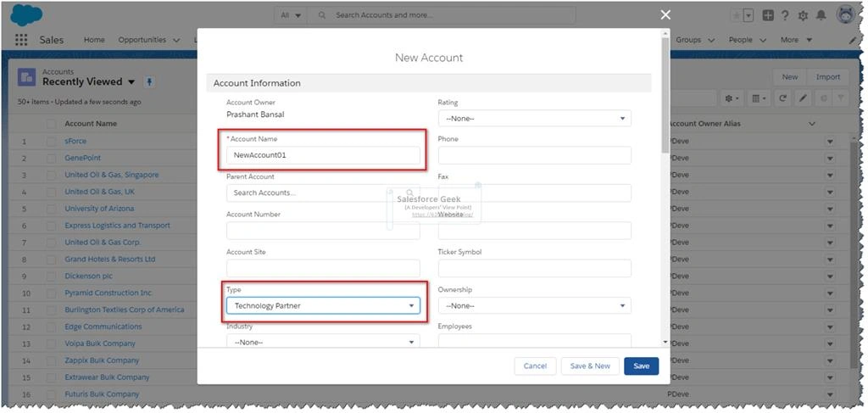Open the list filter funnel icon
The image size is (868, 413).
[841, 98]
